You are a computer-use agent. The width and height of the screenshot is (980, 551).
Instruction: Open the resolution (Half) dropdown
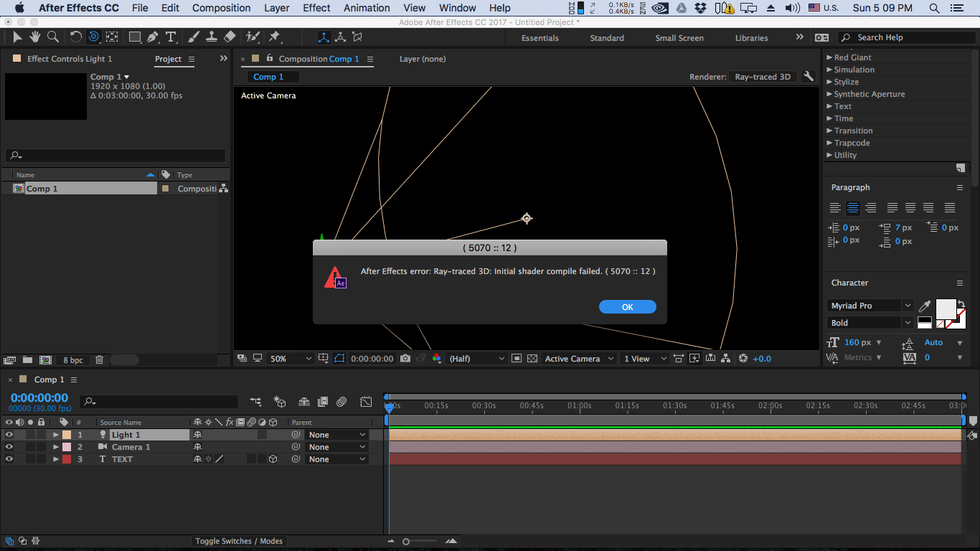[476, 359]
